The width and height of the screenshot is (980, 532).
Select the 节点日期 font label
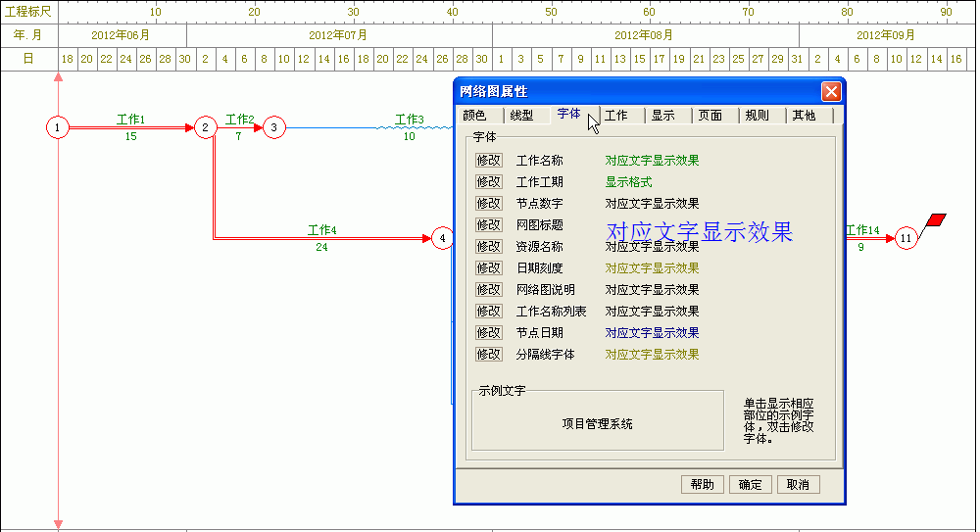539,333
